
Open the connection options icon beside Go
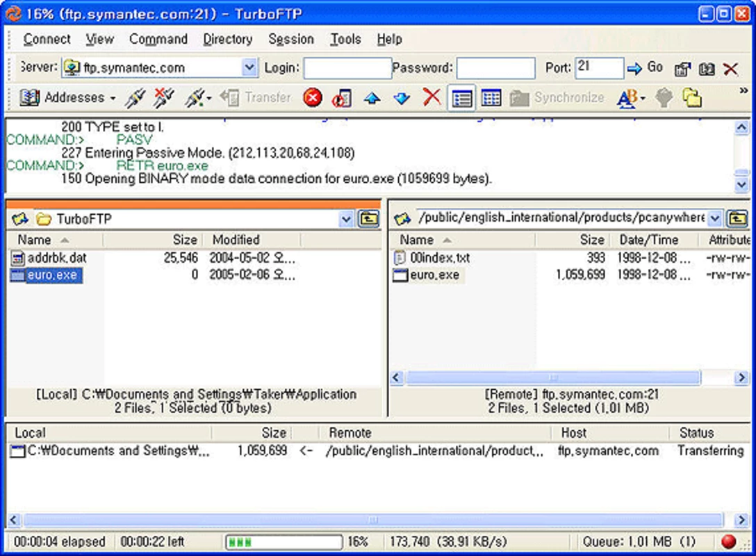click(x=682, y=69)
